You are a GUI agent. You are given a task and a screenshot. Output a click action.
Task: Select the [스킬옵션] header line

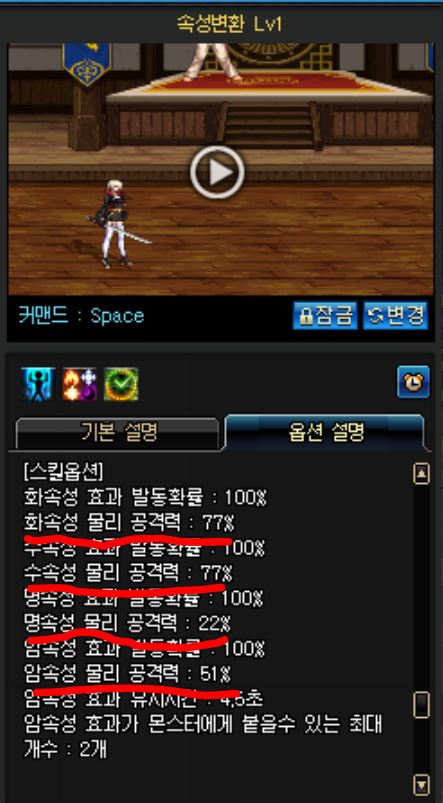pyautogui.click(x=64, y=471)
